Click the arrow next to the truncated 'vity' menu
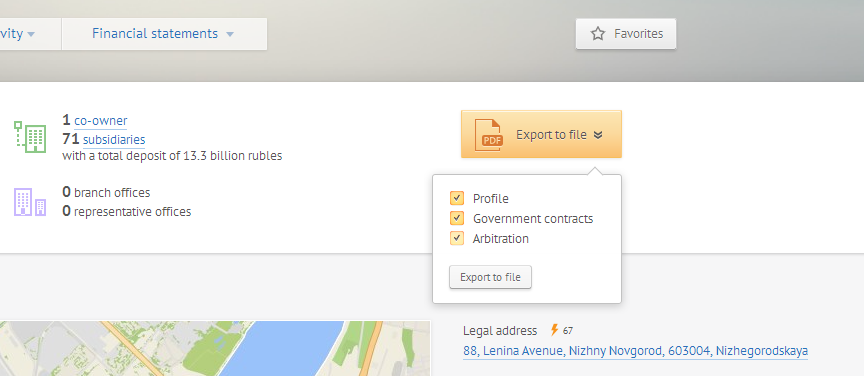 pos(31,34)
